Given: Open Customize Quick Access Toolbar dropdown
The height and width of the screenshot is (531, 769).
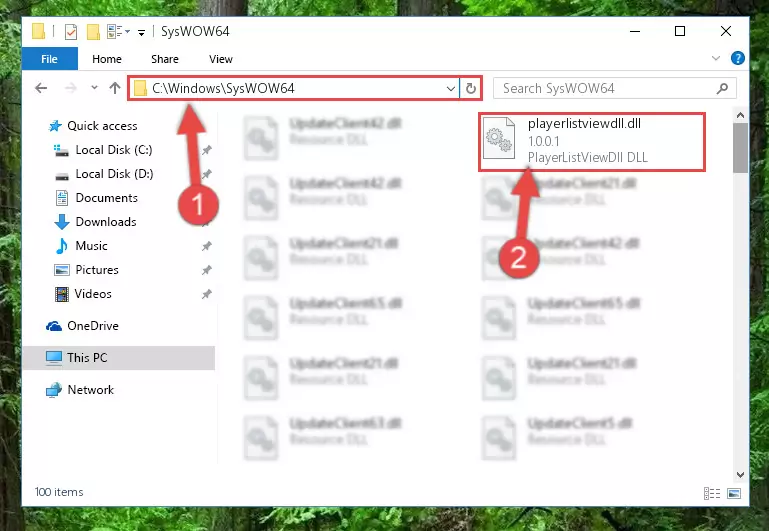Looking at the screenshot, I should 141,32.
